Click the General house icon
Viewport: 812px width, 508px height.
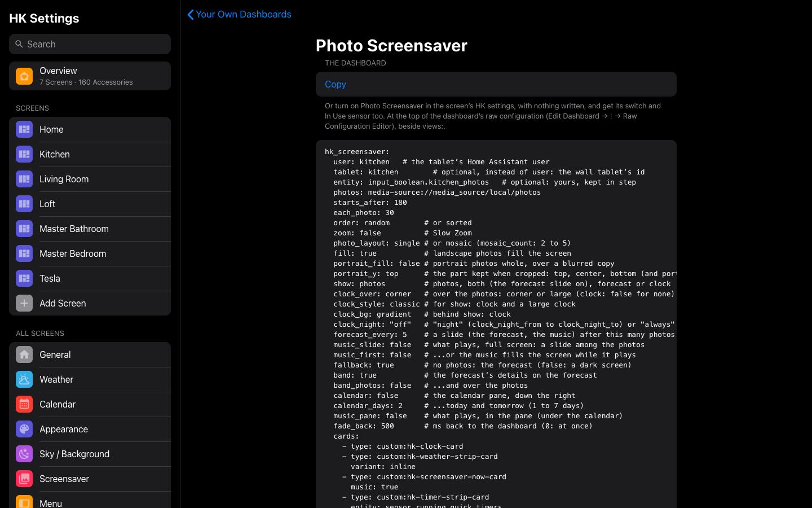point(24,354)
